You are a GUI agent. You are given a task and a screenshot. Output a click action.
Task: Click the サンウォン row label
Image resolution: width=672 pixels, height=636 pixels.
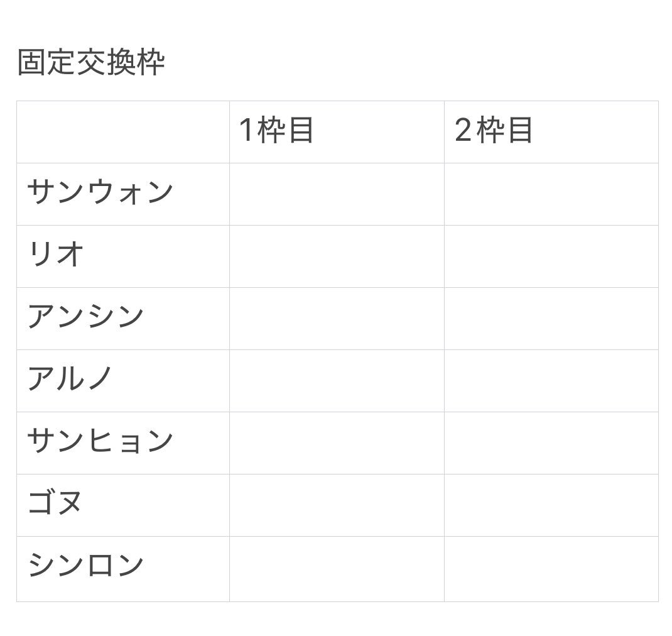[x=100, y=192]
